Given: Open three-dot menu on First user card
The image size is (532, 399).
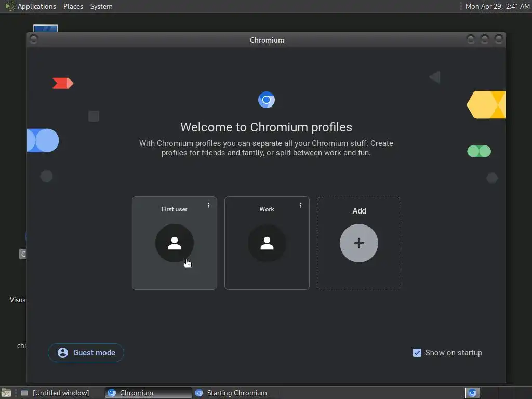Looking at the screenshot, I should click(x=208, y=205).
